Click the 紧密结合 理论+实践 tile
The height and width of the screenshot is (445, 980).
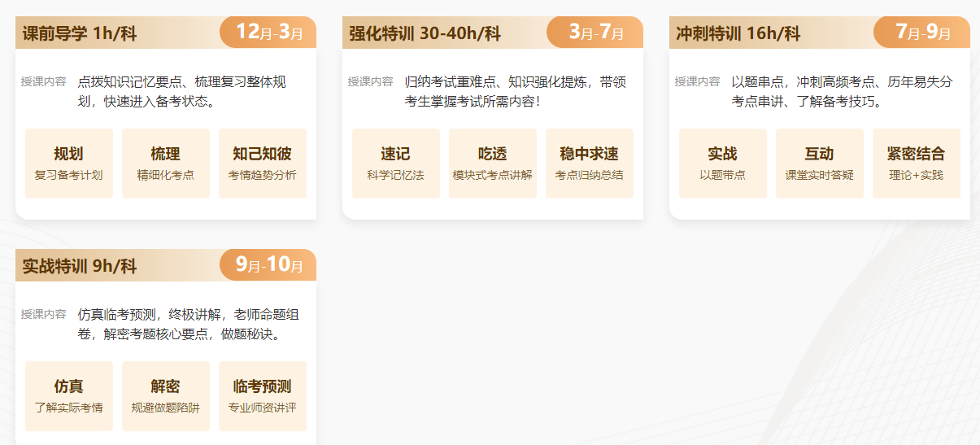coord(916,164)
